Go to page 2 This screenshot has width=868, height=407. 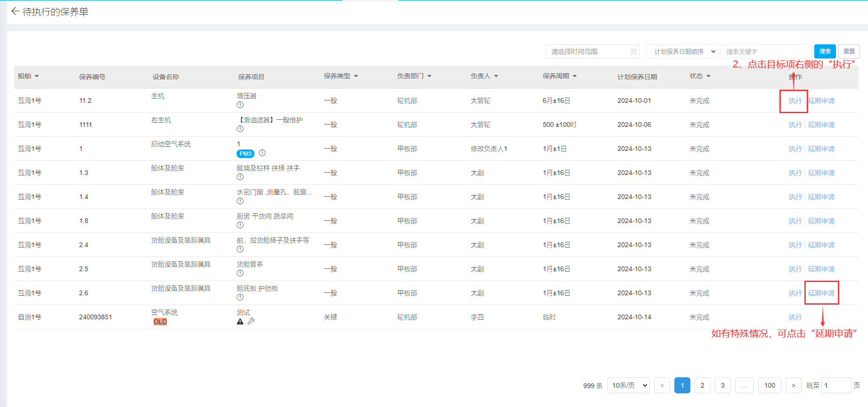click(x=702, y=385)
